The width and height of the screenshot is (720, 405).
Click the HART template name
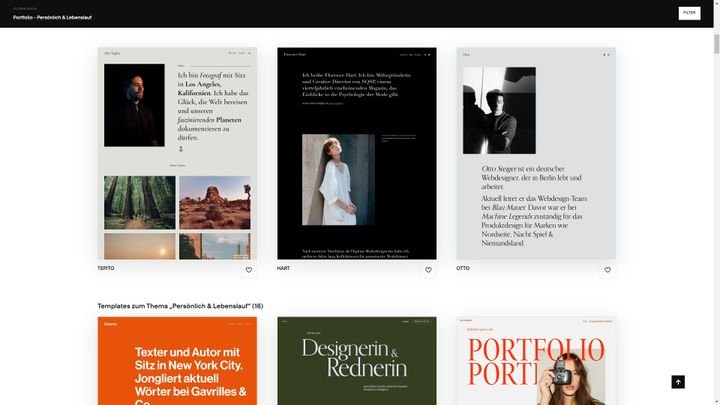[283, 268]
